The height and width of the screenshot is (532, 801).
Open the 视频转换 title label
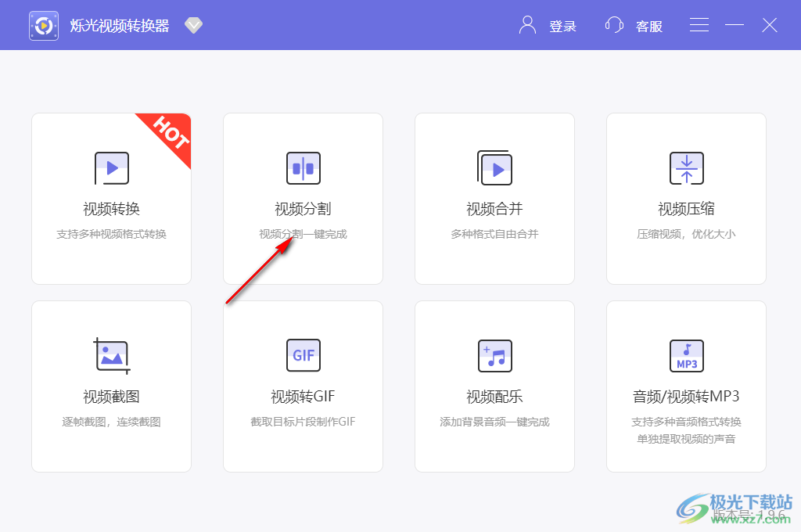coord(111,209)
